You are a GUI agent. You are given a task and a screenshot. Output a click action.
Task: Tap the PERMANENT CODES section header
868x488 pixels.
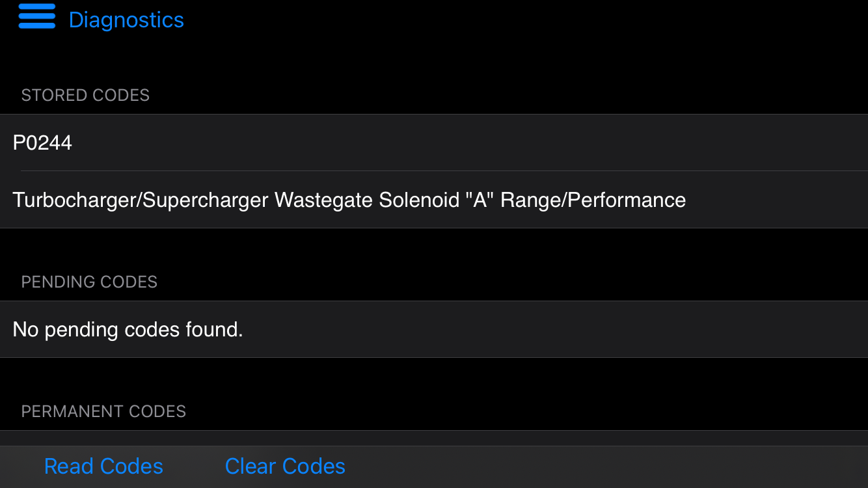(x=103, y=411)
